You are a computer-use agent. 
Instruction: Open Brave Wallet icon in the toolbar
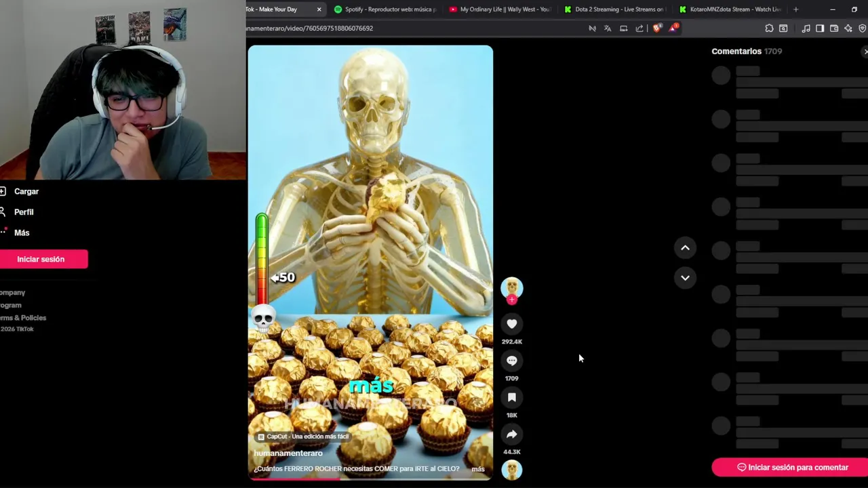coord(834,28)
